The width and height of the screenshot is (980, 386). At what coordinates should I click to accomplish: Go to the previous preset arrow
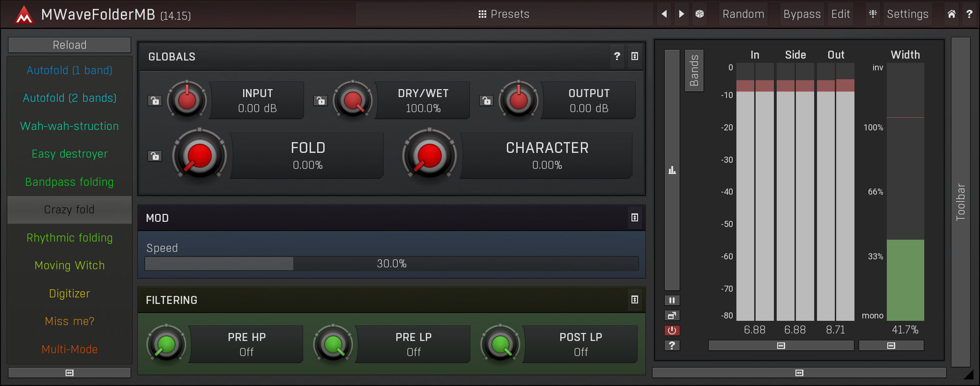pos(664,14)
